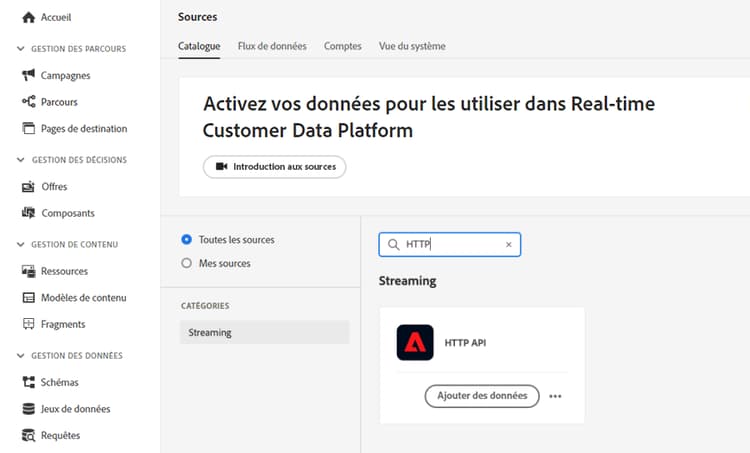The width and height of the screenshot is (750, 453).
Task: Switch to the Catalogue tab
Action: tap(199, 46)
